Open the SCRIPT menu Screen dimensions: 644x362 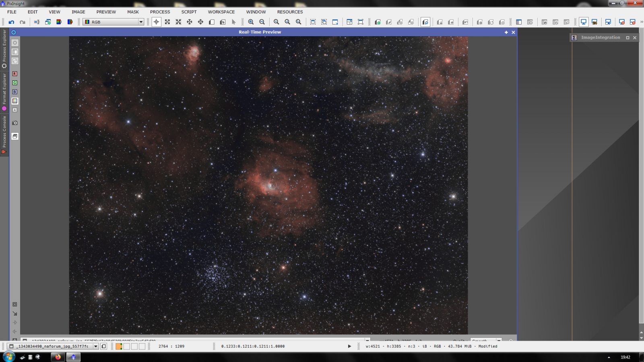tap(189, 12)
